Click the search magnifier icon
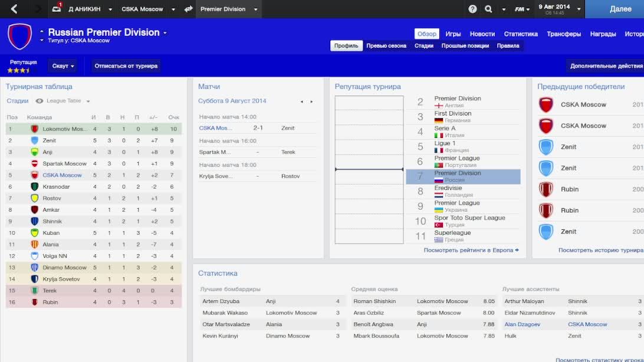Image resolution: width=644 pixels, height=362 pixels. 488,9
